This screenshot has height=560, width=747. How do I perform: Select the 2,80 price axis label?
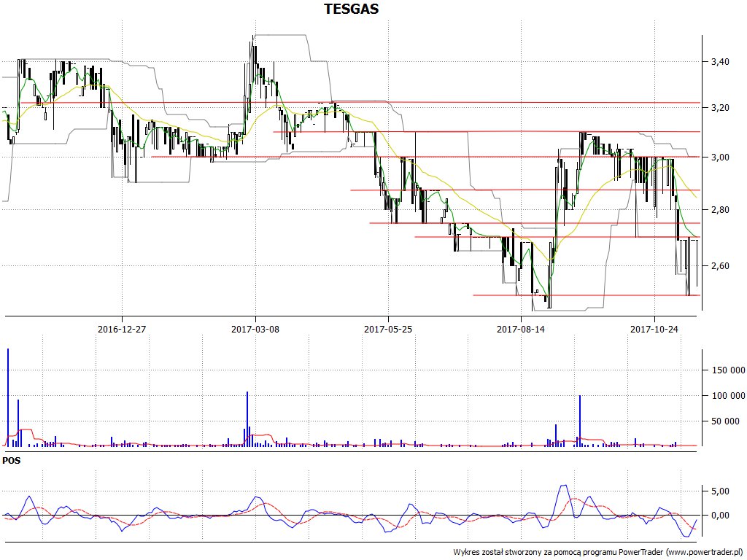coord(720,209)
